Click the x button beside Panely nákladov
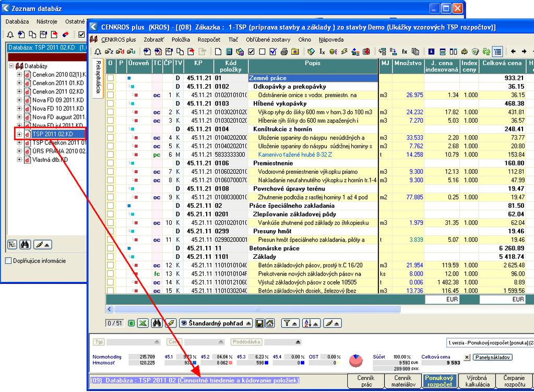The image size is (534, 392). 467,357
